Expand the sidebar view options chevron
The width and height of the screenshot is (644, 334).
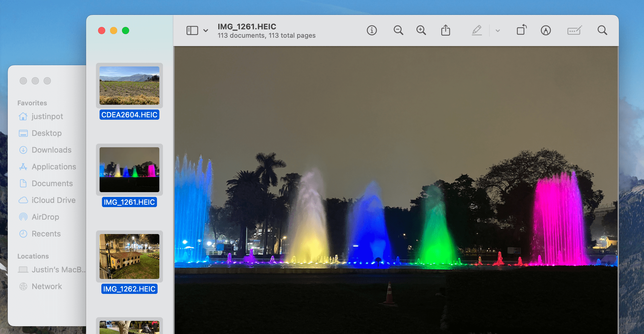point(206,31)
